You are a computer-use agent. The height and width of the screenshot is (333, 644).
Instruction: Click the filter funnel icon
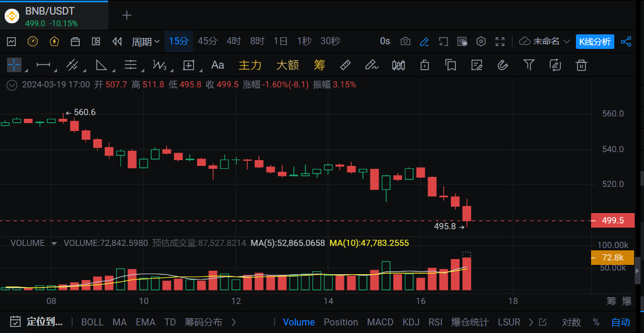(x=529, y=65)
